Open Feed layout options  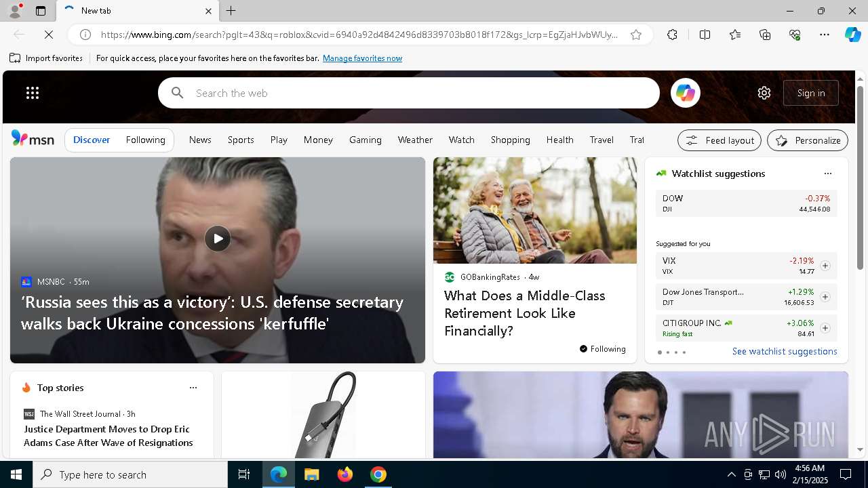(x=719, y=140)
